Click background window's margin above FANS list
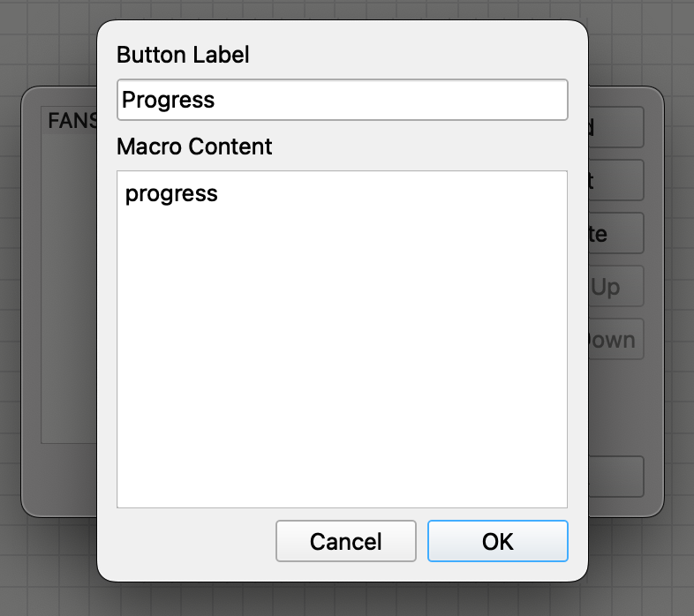Screen dimensions: 694x616 click(x=62, y=97)
